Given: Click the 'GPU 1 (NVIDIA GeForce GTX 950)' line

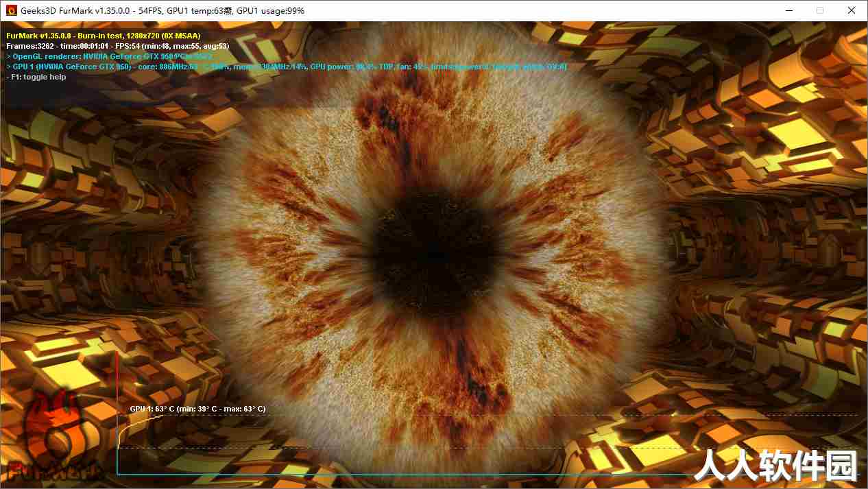Looking at the screenshot, I should (x=286, y=67).
